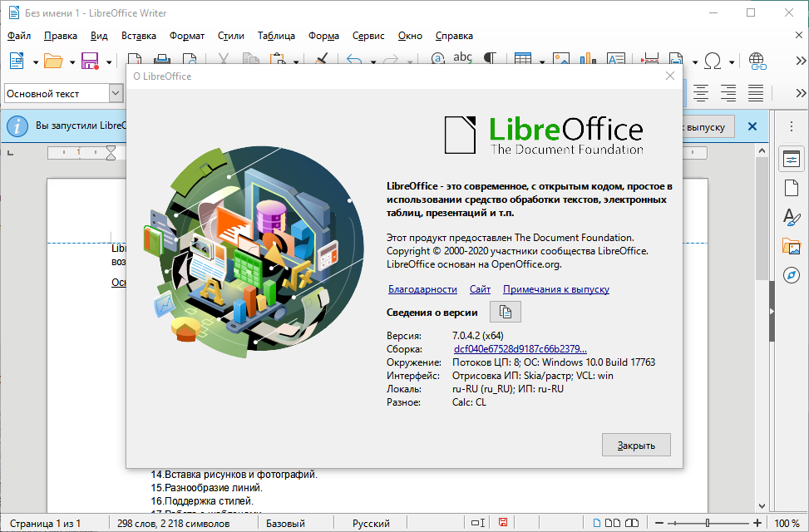Click the Закрыть button
The width and height of the screenshot is (809, 532).
click(x=636, y=445)
